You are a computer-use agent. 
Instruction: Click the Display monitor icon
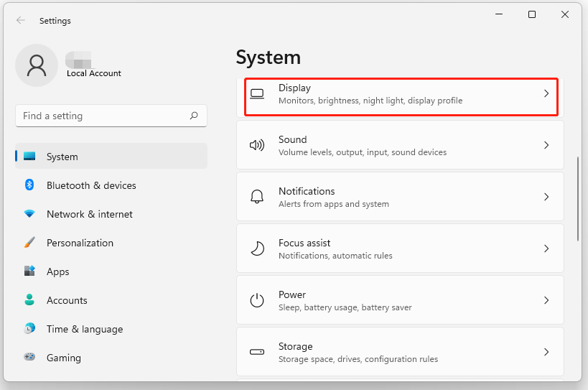[257, 93]
